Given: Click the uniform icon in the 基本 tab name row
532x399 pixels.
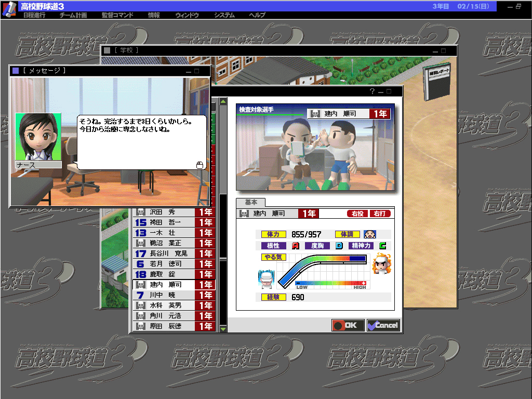Looking at the screenshot, I should pos(244,214).
